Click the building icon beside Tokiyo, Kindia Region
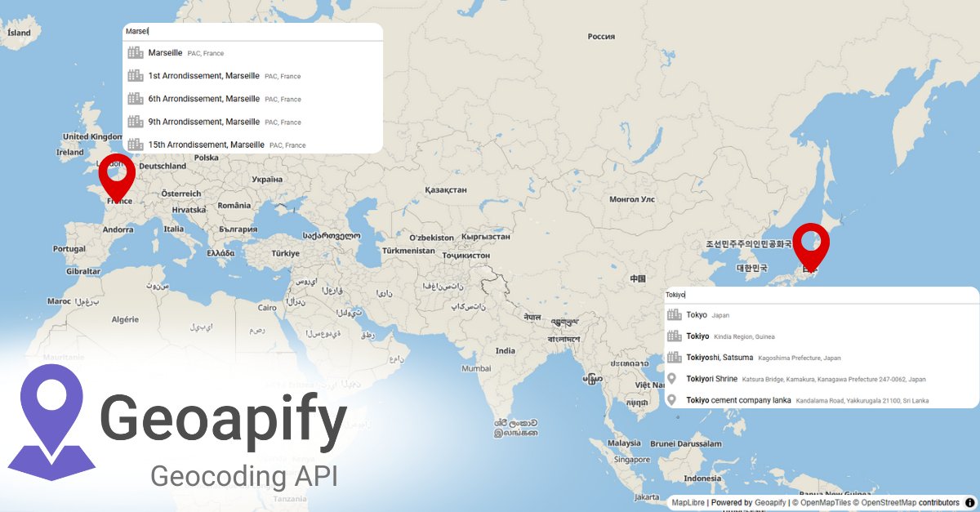 (x=675, y=336)
